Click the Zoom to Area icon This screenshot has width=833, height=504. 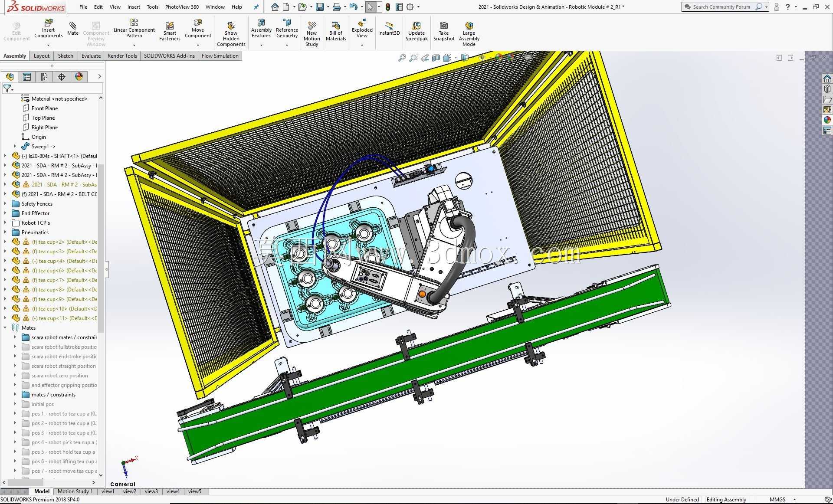[413, 58]
